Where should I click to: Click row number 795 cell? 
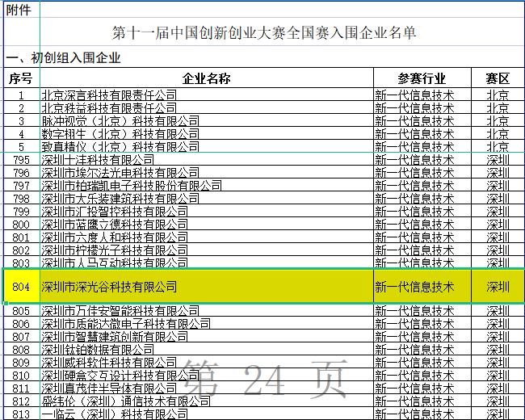(21, 160)
